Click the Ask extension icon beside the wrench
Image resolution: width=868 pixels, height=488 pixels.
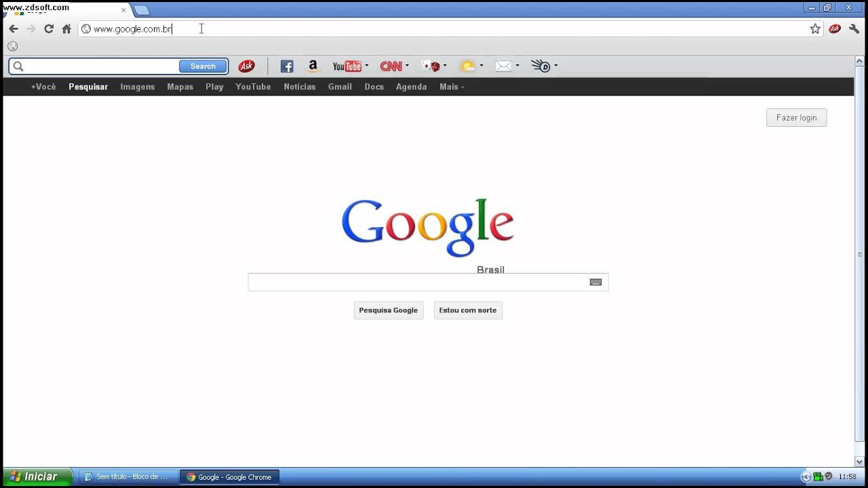835,28
